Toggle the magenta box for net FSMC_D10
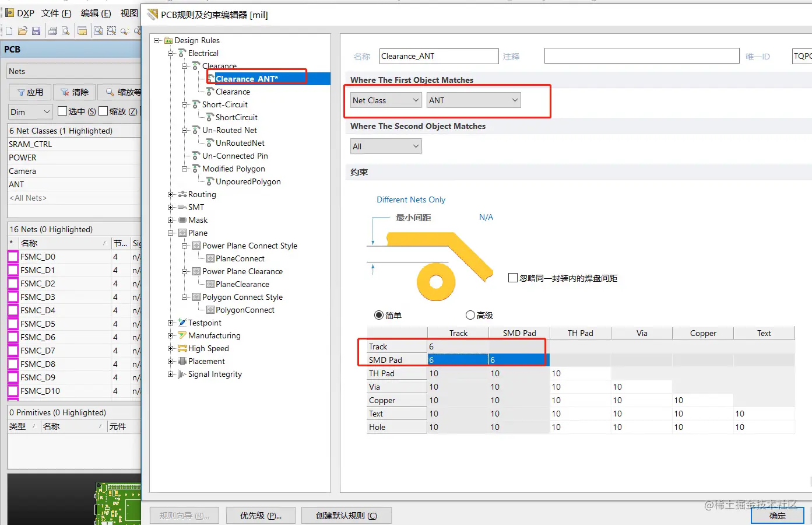This screenshot has height=525, width=812. point(13,391)
